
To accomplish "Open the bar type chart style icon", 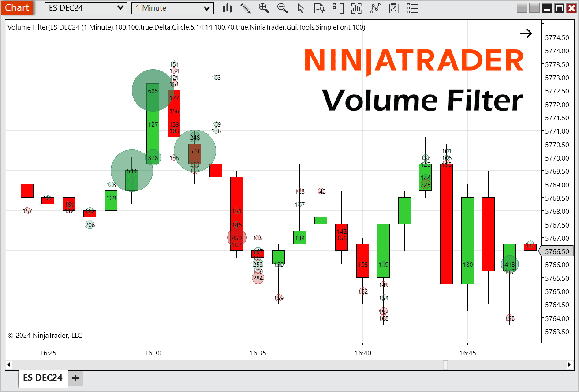I will coord(227,8).
